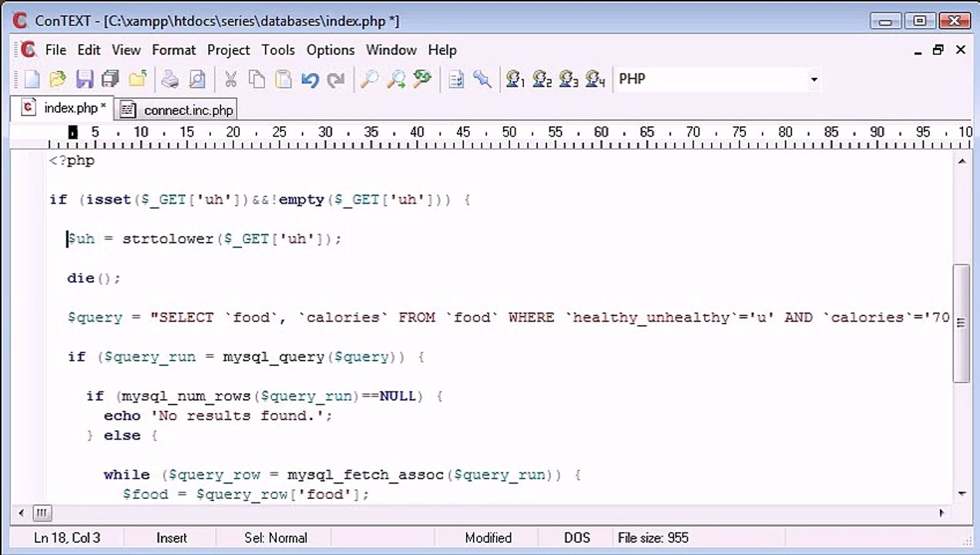Run user command 3 icon
980x555 pixels.
569,79
